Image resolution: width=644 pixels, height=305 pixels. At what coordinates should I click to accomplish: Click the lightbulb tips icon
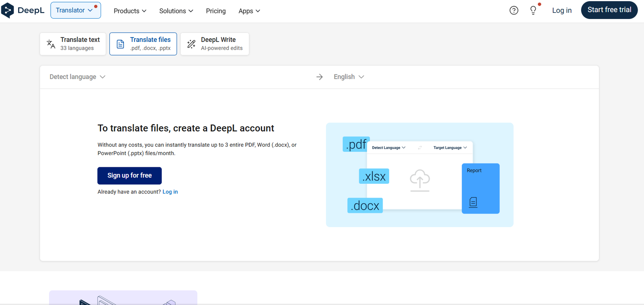click(533, 10)
